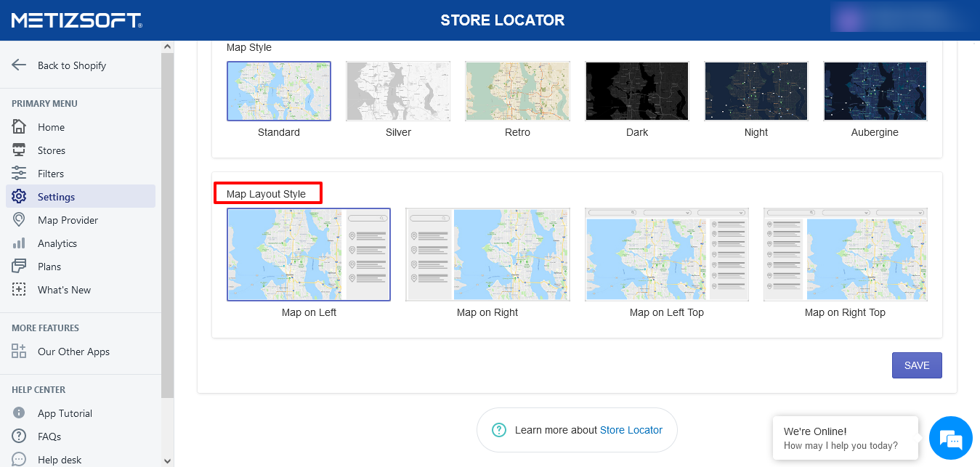Pick the Dark map style thumbnail

point(636,91)
